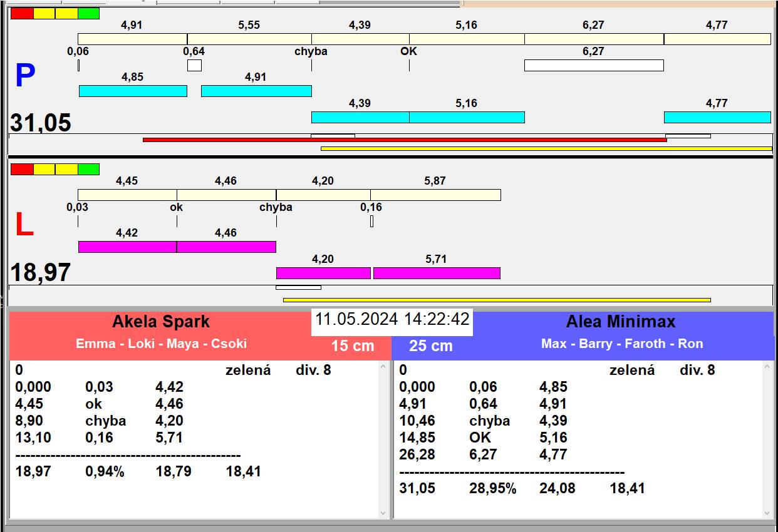The width and height of the screenshot is (778, 532).
Task: Click the cyan 4,39 bar
Action: click(360, 117)
